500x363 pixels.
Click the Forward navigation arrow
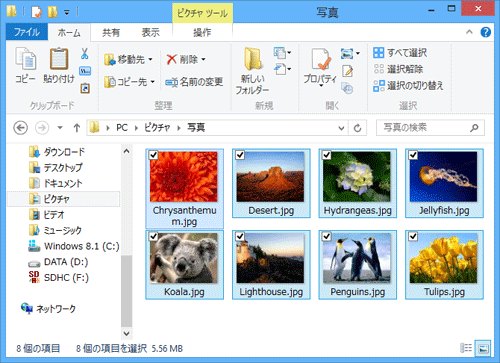(42, 128)
